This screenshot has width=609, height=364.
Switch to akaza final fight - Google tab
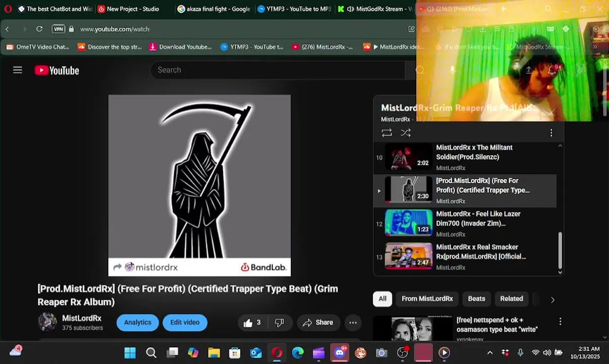[214, 9]
